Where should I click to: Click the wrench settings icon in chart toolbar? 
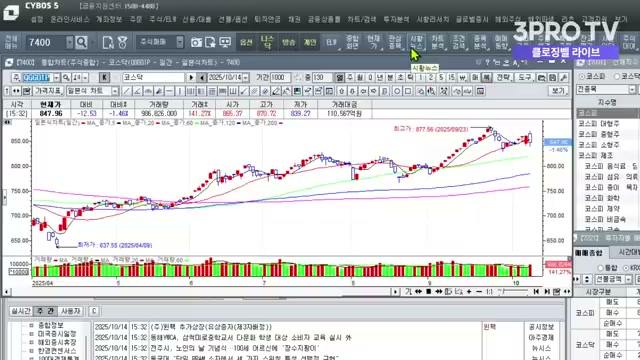[564, 77]
